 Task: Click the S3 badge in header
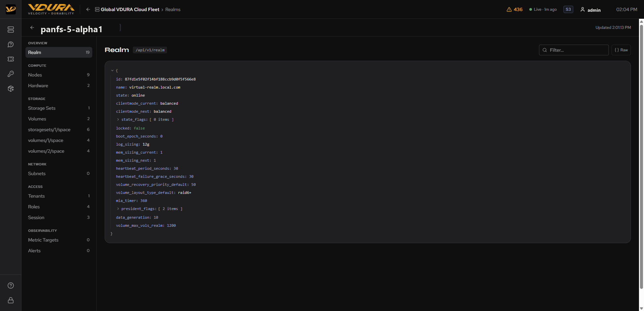[x=568, y=9]
